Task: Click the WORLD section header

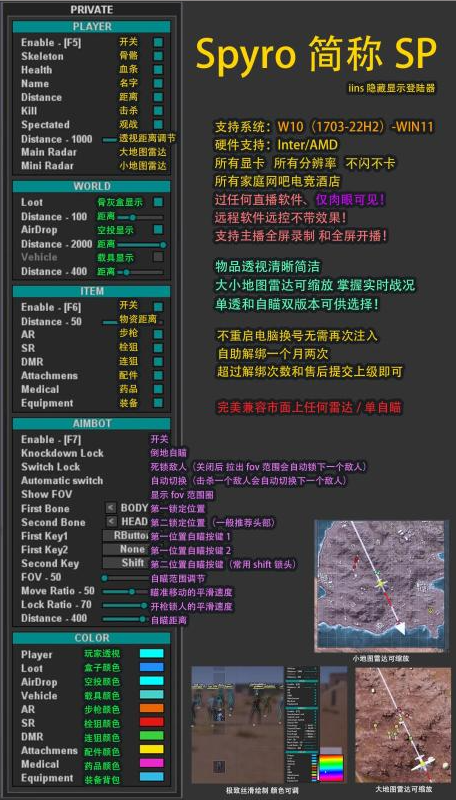Action: [92, 186]
